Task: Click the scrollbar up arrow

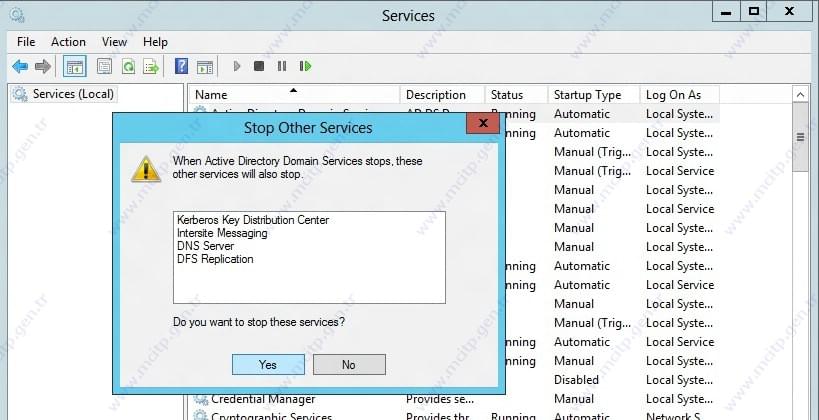Action: (x=800, y=95)
